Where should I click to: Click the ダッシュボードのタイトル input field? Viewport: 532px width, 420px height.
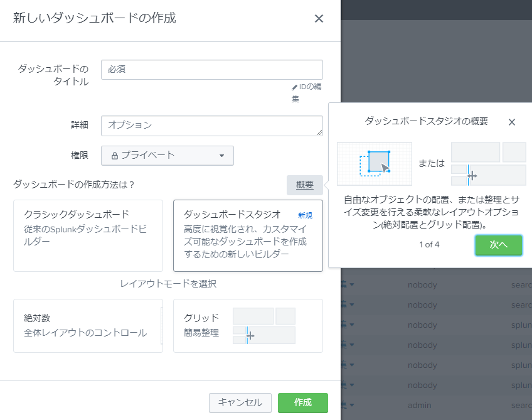(x=211, y=70)
